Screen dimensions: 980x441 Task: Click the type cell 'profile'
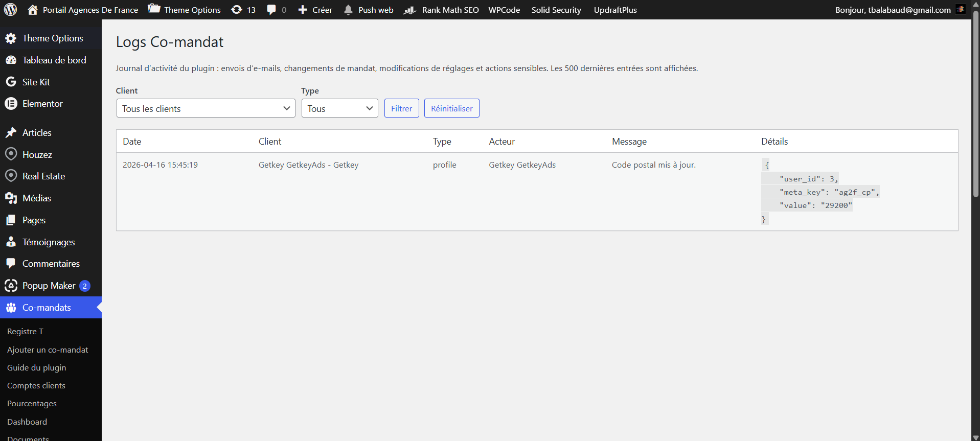coord(445,165)
